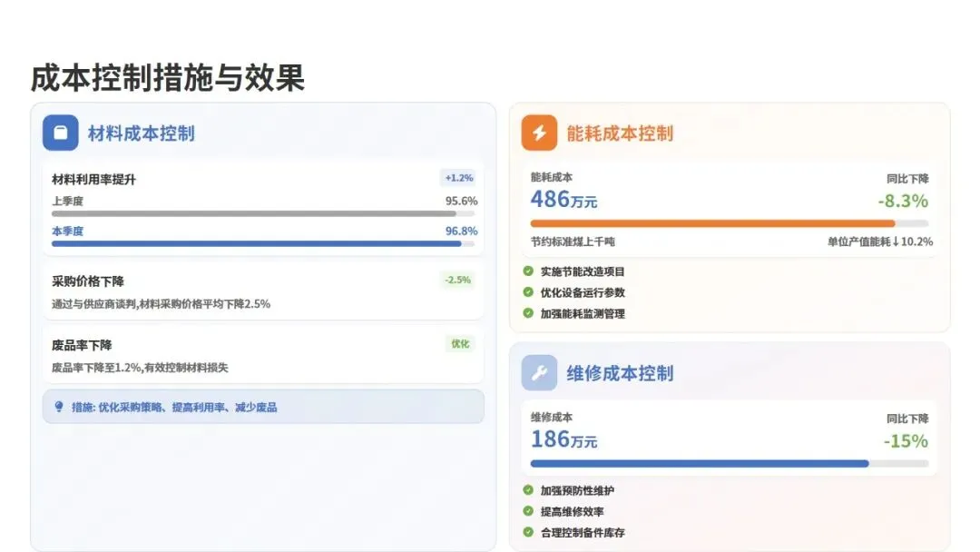Click the orange lightning energy icon
Image resolution: width=980 pixels, height=552 pixels.
point(539,133)
